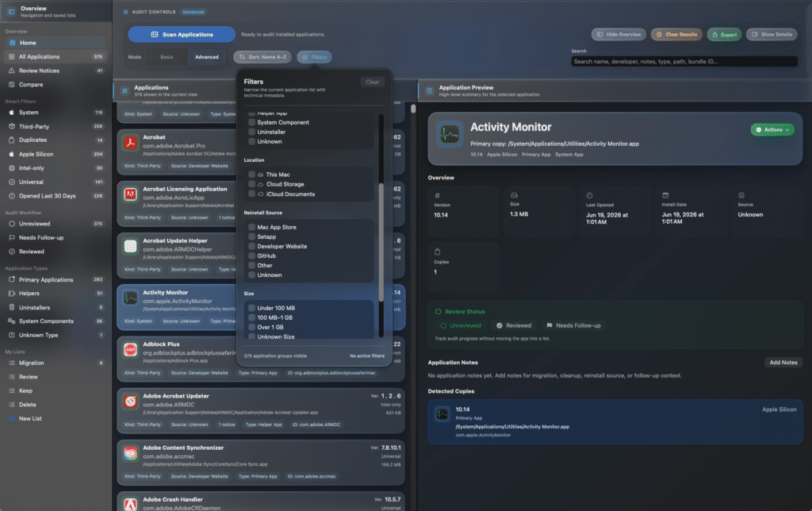The width and height of the screenshot is (812, 511).
Task: Check the This Mac location filter
Action: (251, 175)
